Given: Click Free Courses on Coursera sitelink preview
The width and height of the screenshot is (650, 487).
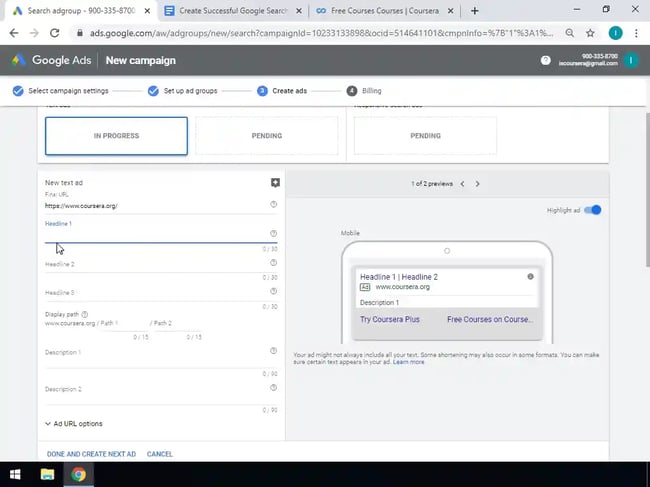Looking at the screenshot, I should [490, 320].
